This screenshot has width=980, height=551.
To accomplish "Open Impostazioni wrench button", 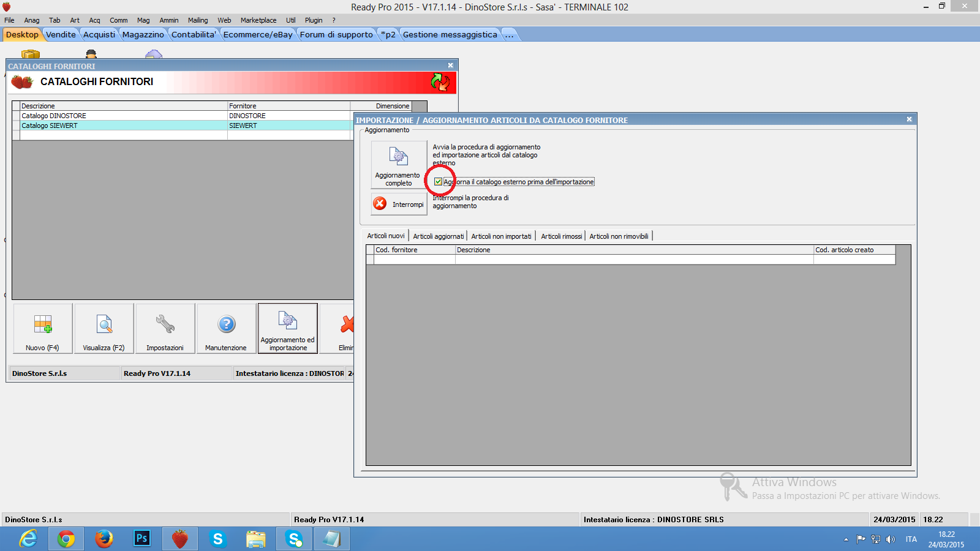I will point(165,329).
